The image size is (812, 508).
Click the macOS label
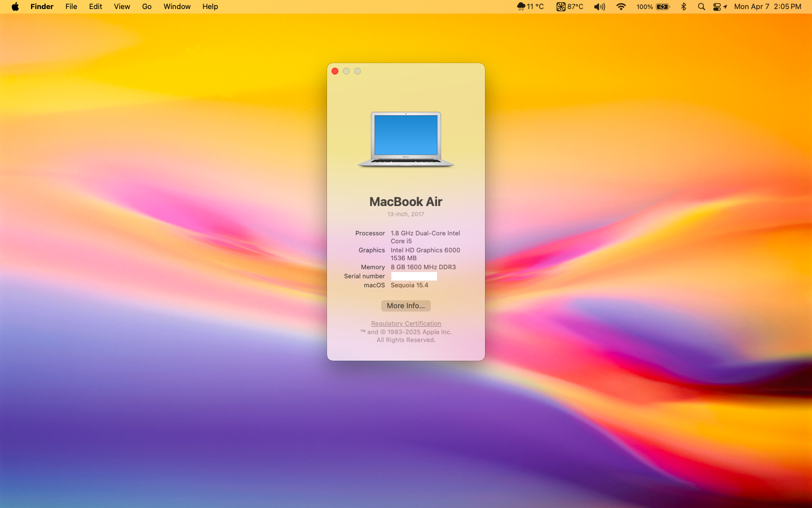[x=374, y=285]
